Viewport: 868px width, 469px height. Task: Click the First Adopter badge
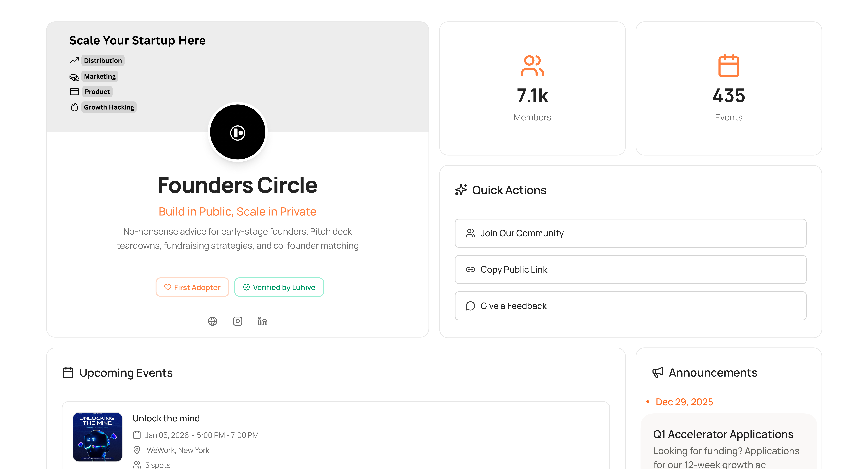pyautogui.click(x=192, y=287)
